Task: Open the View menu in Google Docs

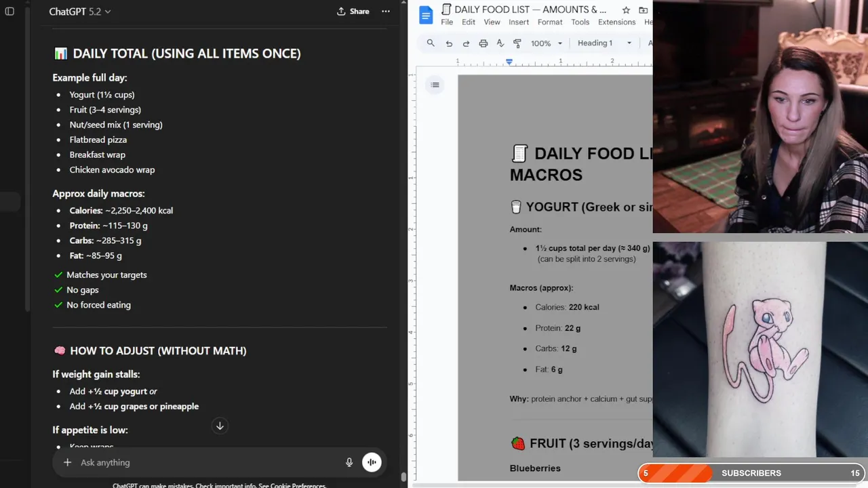Action: tap(492, 22)
